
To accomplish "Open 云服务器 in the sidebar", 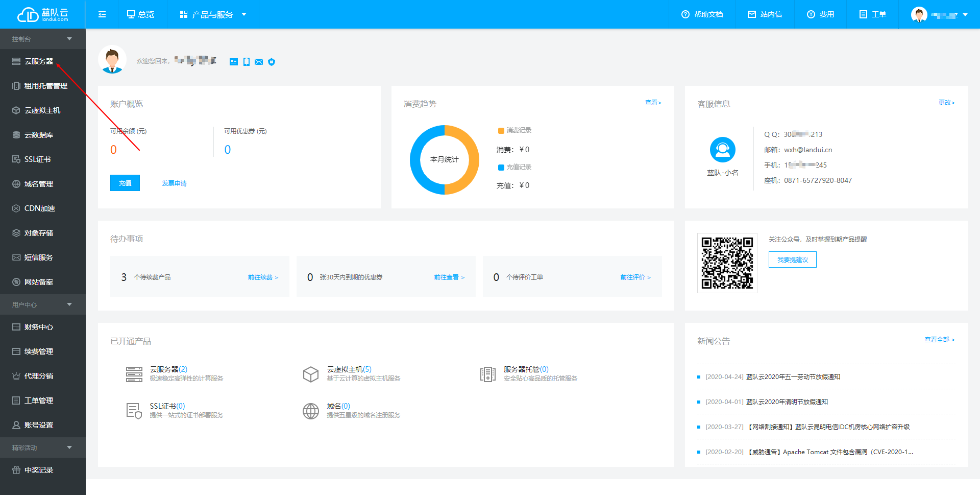I will tap(39, 61).
